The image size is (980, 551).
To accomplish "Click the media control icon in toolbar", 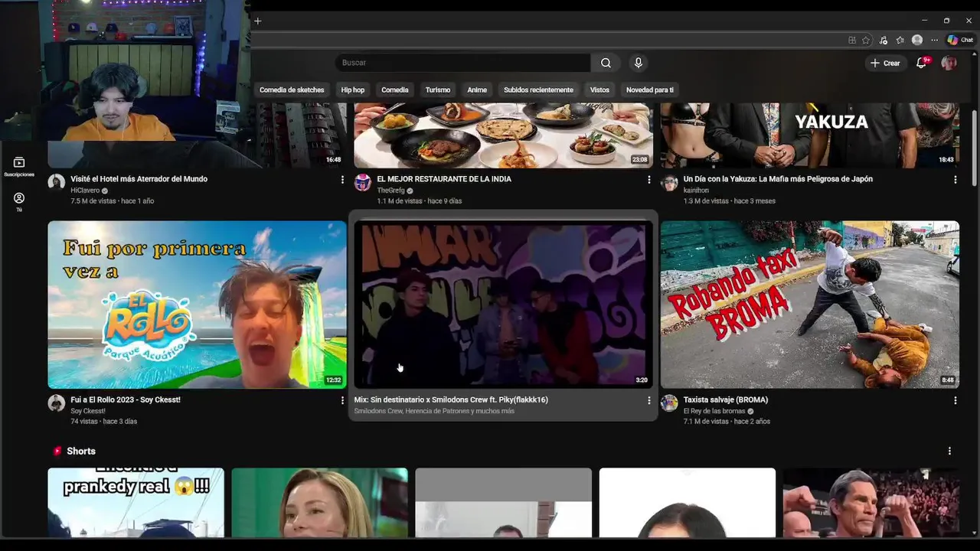I will (883, 40).
